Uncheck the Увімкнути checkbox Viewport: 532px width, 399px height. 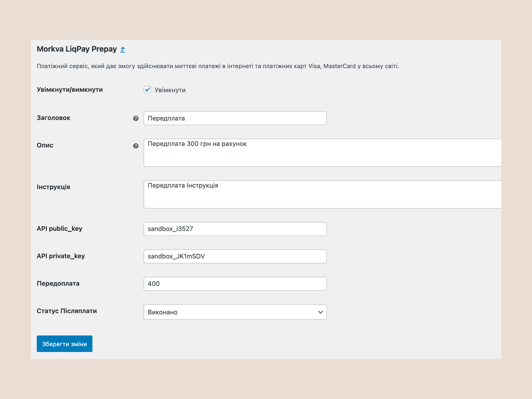pos(147,90)
